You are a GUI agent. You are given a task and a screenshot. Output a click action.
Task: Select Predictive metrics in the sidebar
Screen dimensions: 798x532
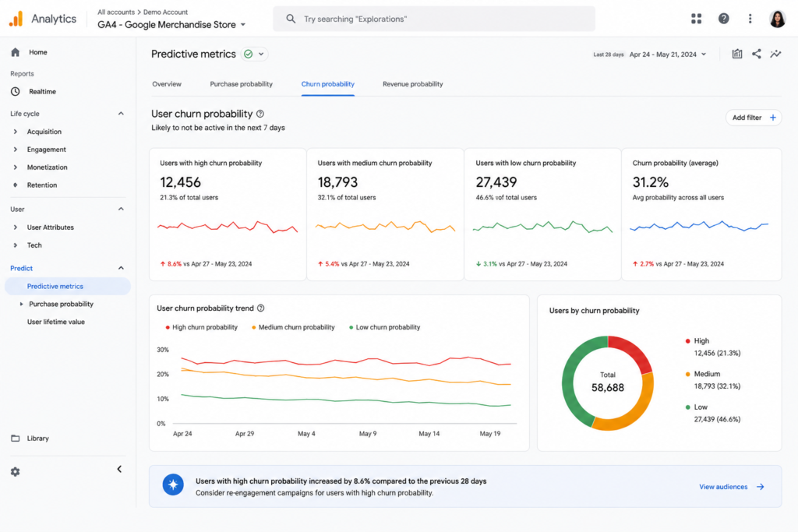coord(68,287)
